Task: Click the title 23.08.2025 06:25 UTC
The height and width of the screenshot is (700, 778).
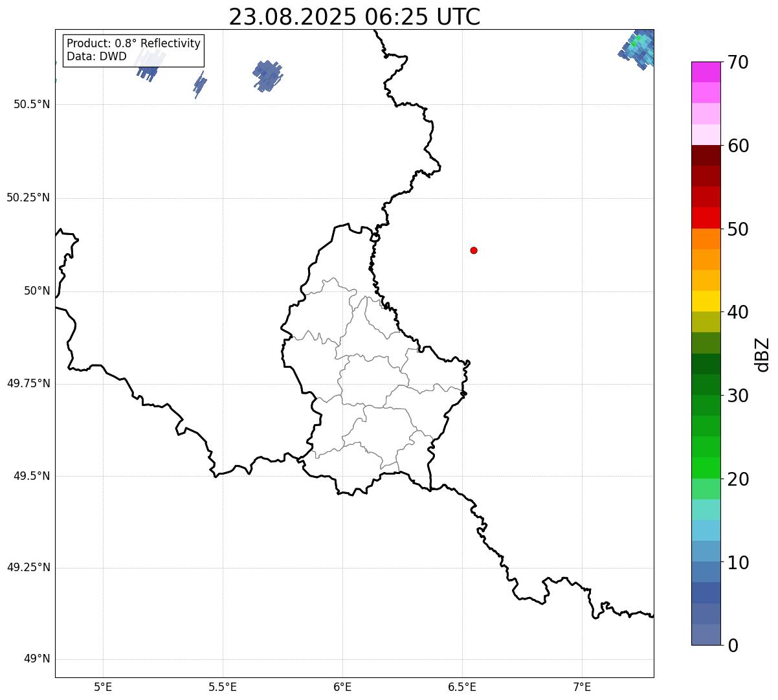Action: pyautogui.click(x=355, y=17)
